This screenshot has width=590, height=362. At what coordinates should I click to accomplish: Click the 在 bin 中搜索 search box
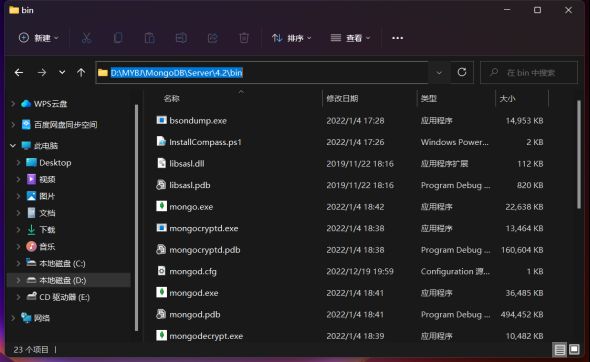[529, 73]
